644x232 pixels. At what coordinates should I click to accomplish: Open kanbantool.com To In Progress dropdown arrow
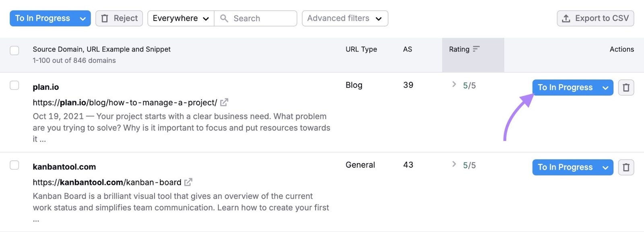tap(605, 167)
